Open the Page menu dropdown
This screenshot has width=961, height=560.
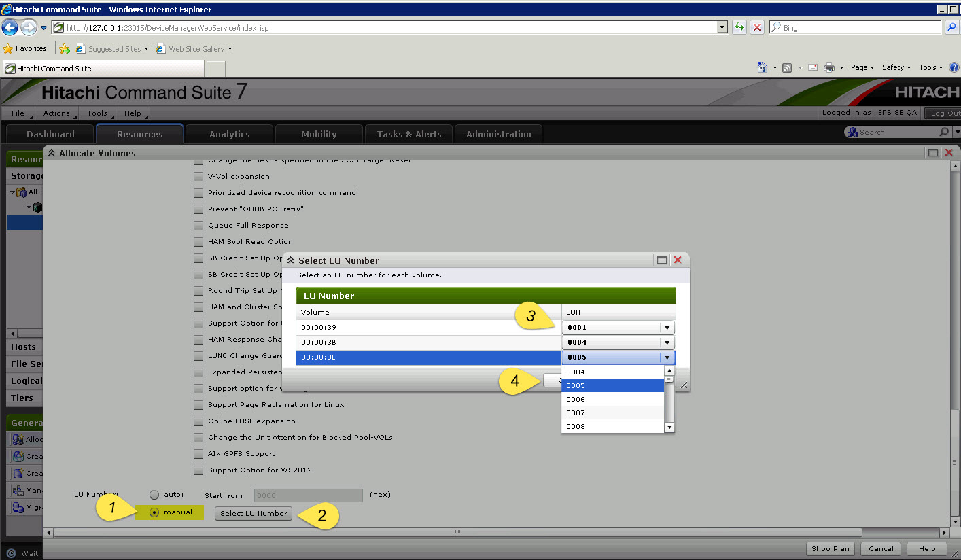pos(862,67)
